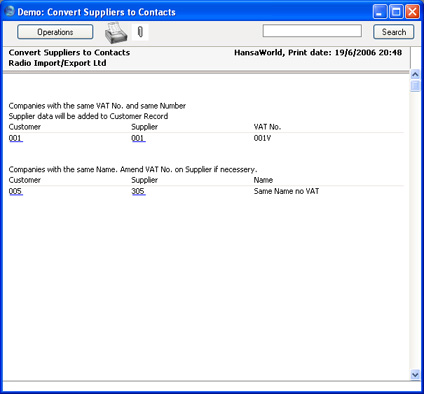Click the 'VAT No.' column header
The image size is (424, 394).
click(x=267, y=127)
